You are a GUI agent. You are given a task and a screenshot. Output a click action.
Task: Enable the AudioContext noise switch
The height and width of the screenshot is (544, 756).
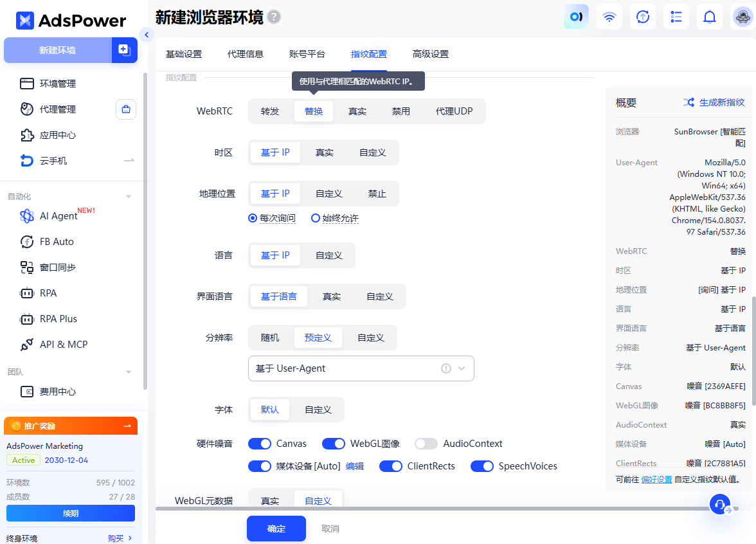click(426, 444)
